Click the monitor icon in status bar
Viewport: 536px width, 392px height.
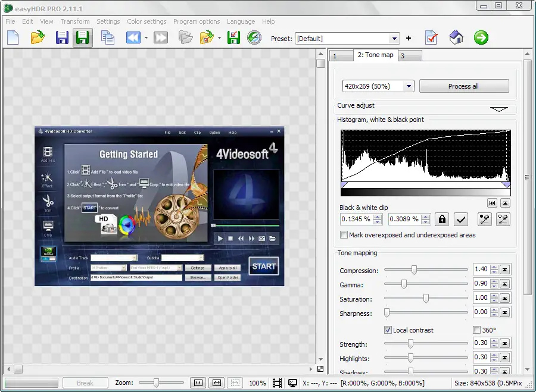coord(292,383)
